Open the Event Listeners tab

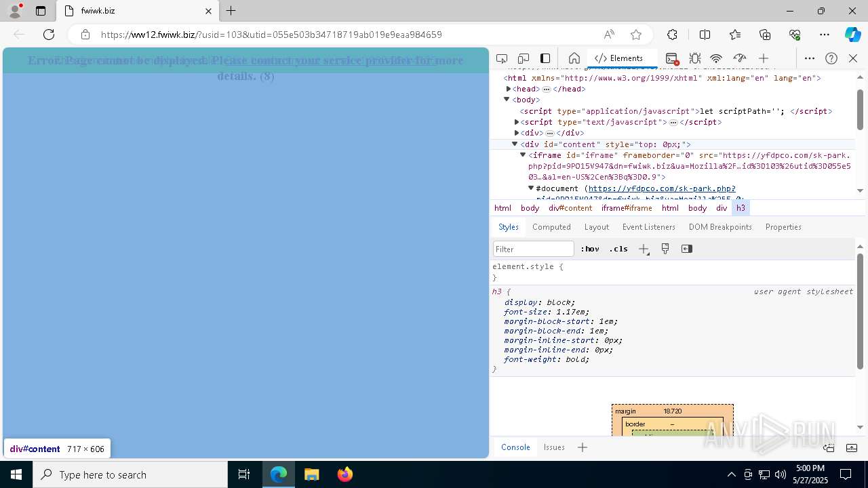coord(648,227)
